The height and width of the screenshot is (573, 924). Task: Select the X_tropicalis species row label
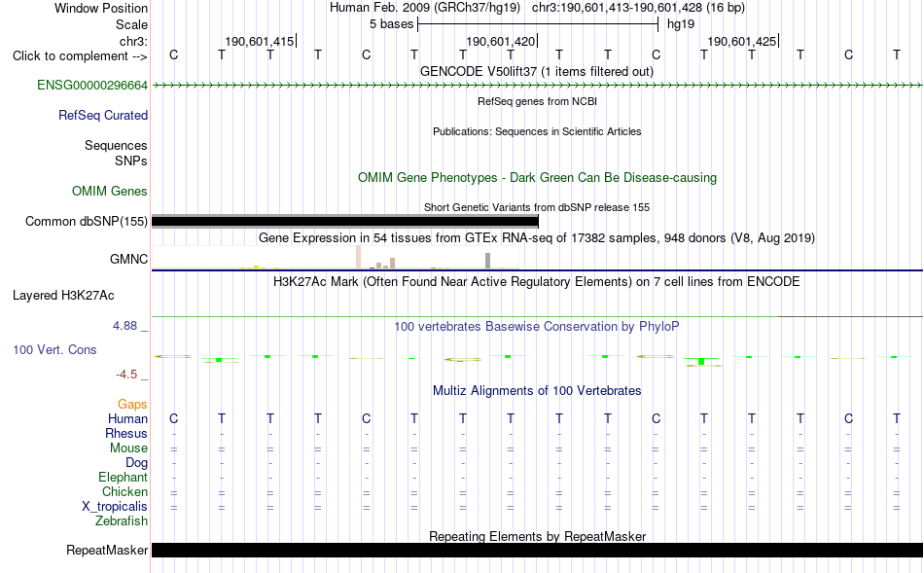115,507
